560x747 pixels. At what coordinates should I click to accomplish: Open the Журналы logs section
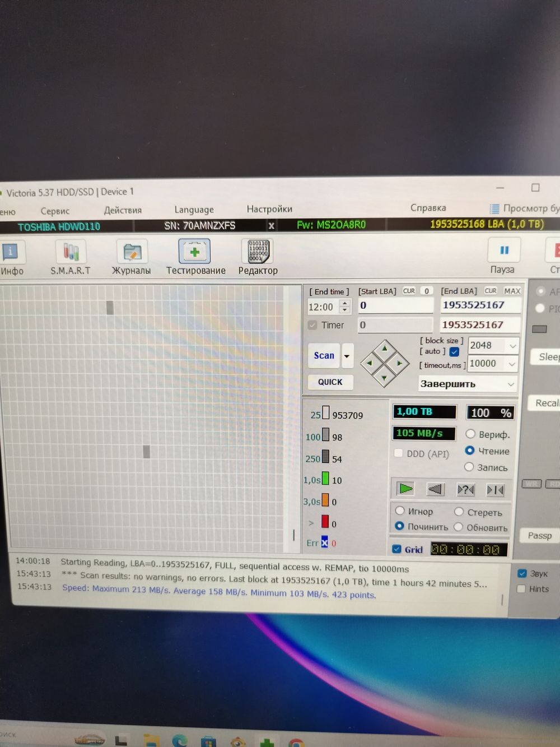pyautogui.click(x=132, y=258)
